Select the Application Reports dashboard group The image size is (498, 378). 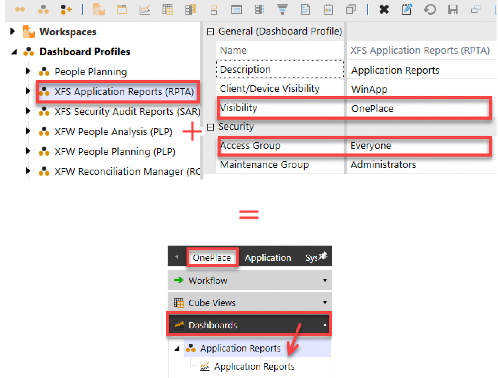(240, 348)
